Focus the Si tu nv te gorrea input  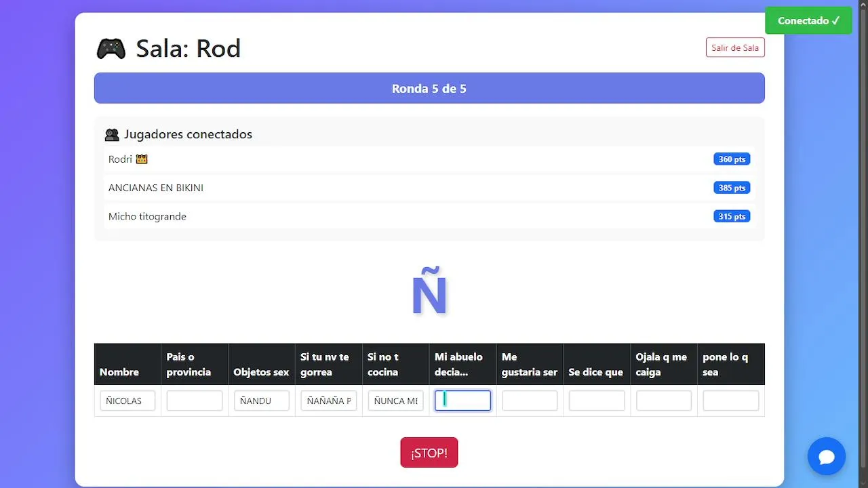click(329, 401)
